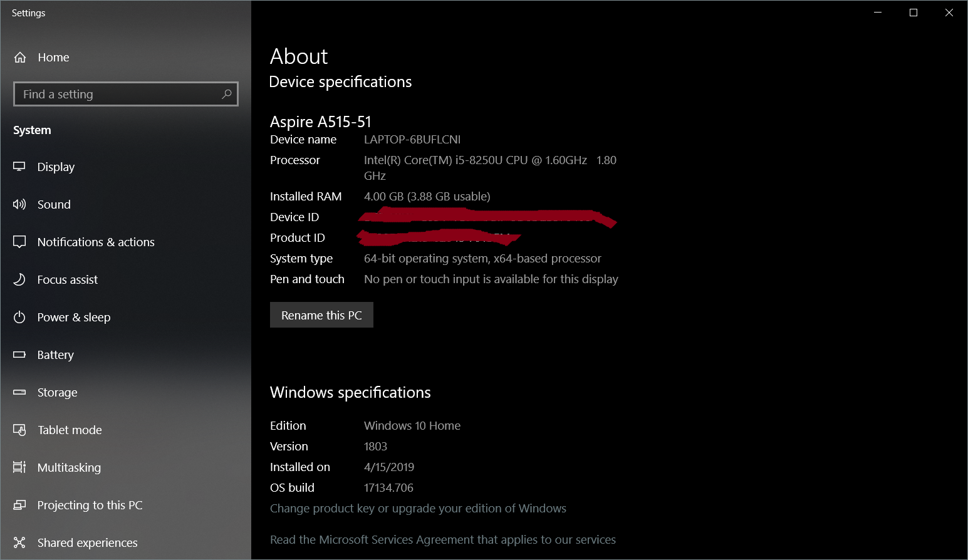Viewport: 968px width, 560px height.
Task: Open Change product key or upgrade link
Action: 418,509
